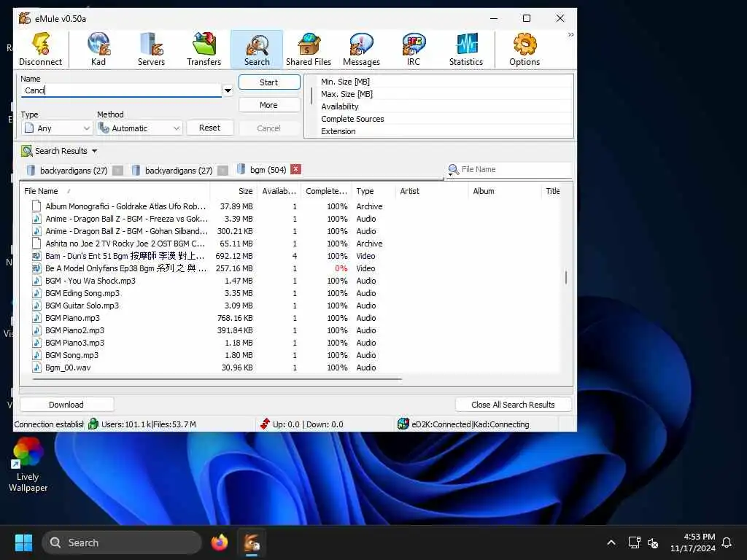
Task: Click Close All Search Results button
Action: coord(513,405)
